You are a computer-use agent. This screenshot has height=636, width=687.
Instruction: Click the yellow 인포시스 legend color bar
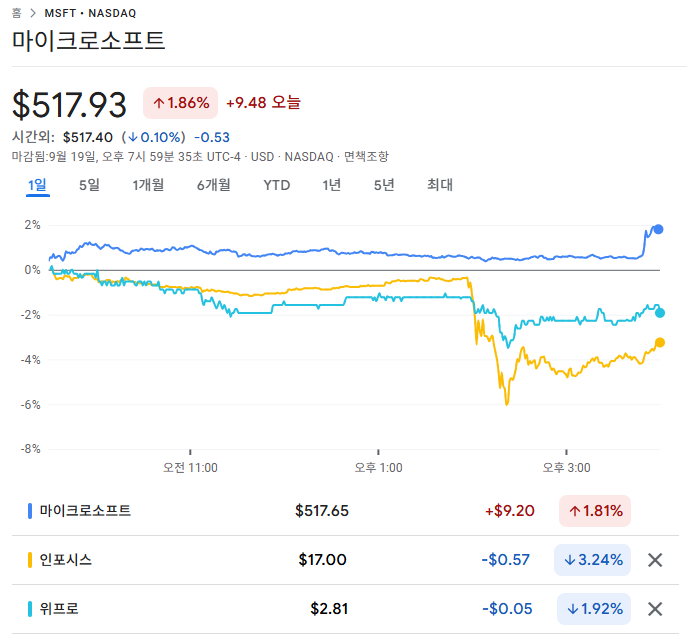(30, 560)
